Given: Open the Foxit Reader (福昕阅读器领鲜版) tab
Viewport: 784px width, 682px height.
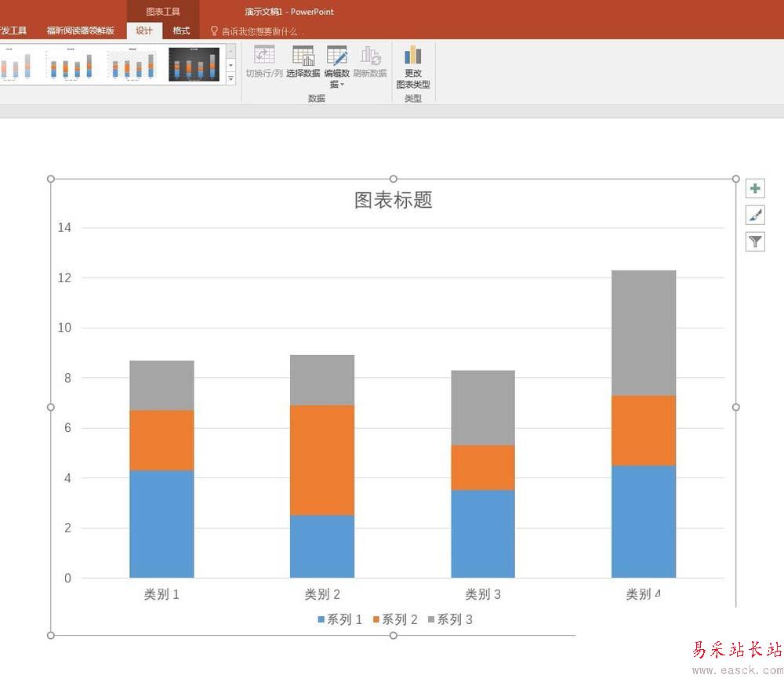Looking at the screenshot, I should coord(81,31).
